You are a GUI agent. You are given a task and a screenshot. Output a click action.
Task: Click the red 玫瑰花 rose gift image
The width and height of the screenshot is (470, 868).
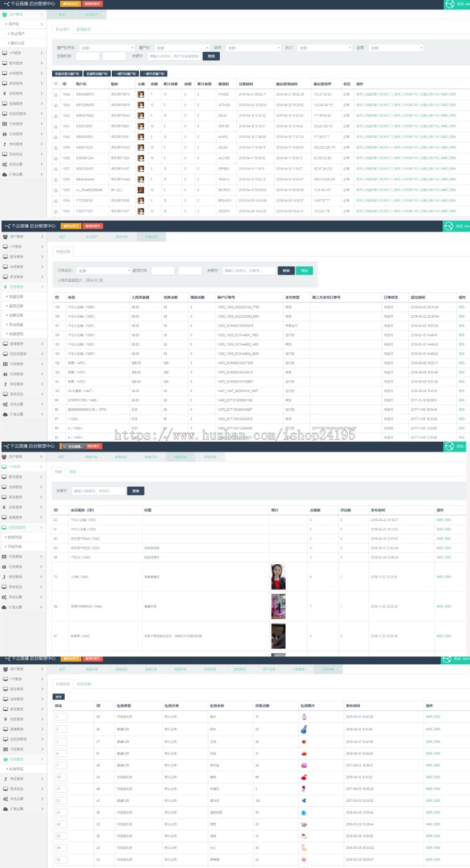pos(304,789)
